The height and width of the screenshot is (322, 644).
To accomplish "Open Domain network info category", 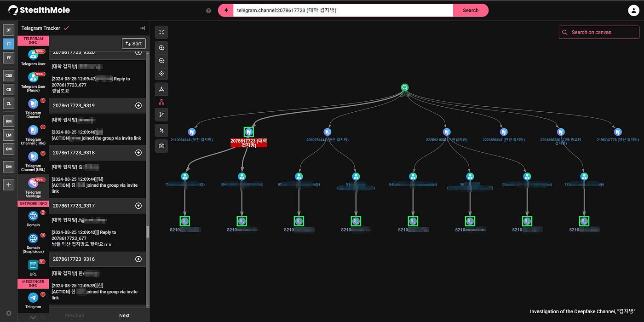I will coord(33,219).
